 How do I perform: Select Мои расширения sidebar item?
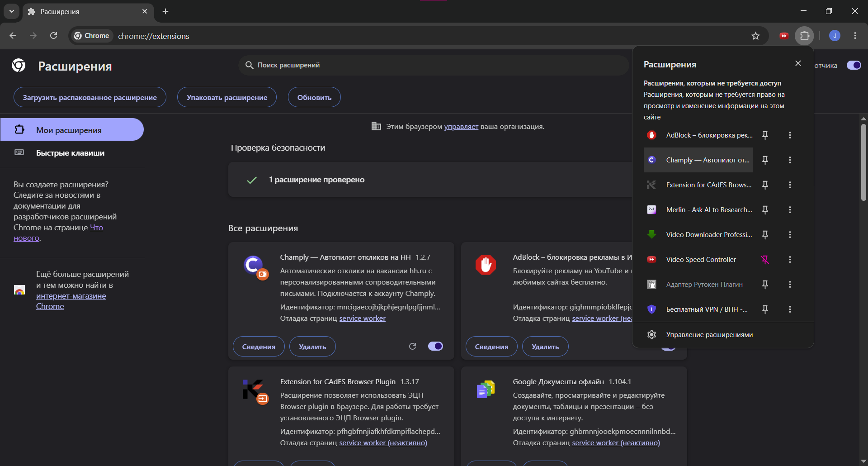[72, 130]
